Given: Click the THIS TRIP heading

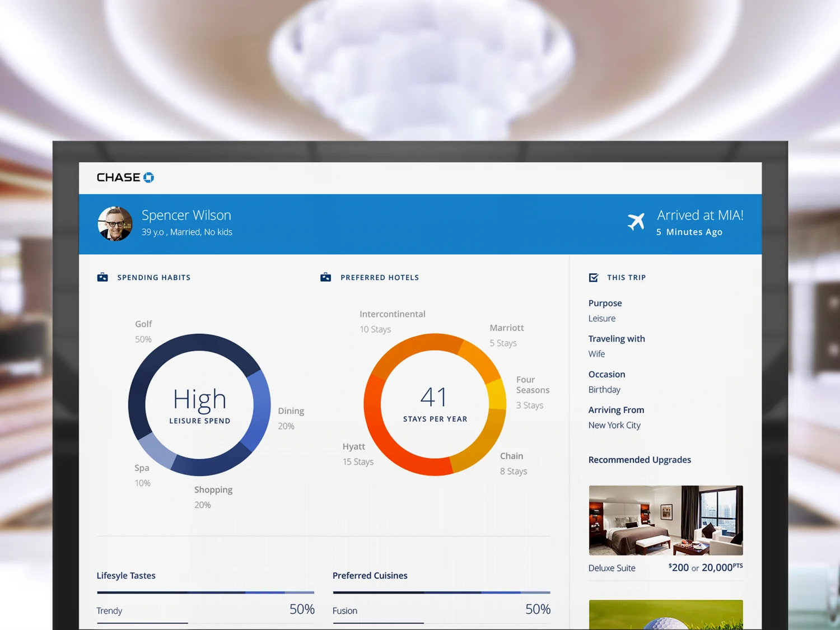Looking at the screenshot, I should coord(627,277).
